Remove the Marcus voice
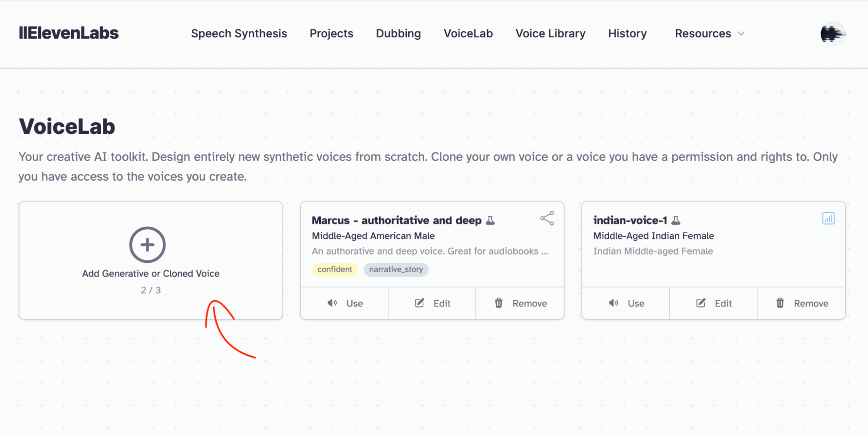The width and height of the screenshot is (868, 437). [520, 303]
